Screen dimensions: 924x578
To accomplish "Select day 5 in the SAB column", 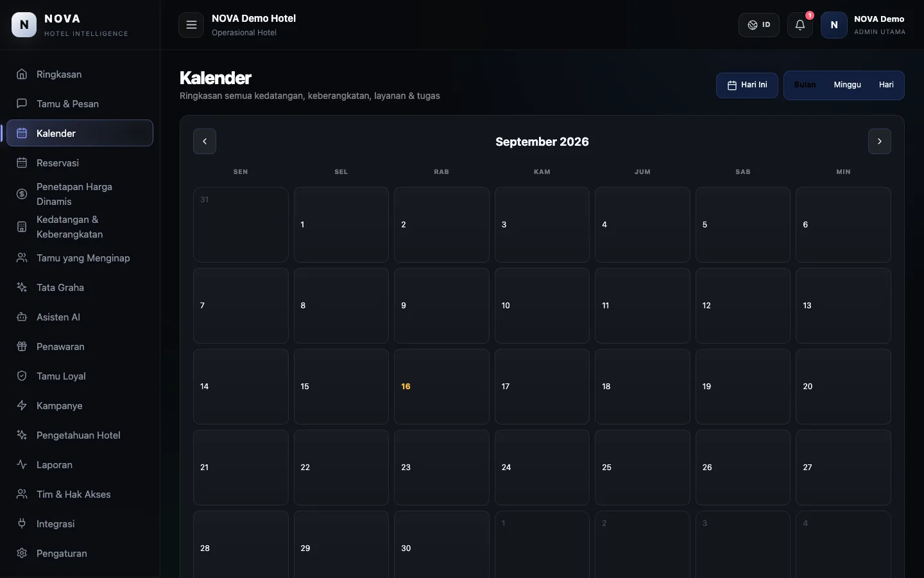I will click(743, 225).
